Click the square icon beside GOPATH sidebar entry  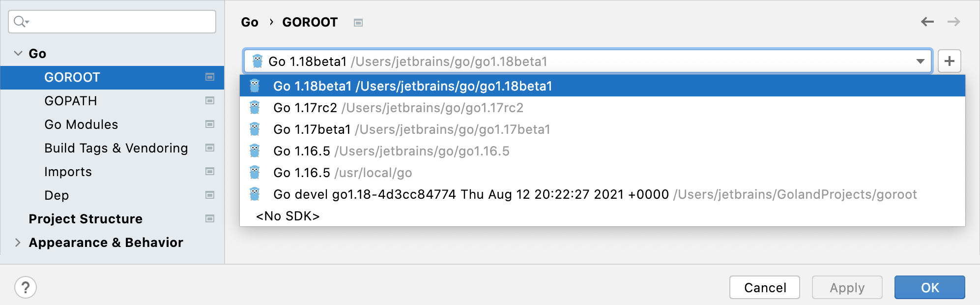[x=210, y=101]
